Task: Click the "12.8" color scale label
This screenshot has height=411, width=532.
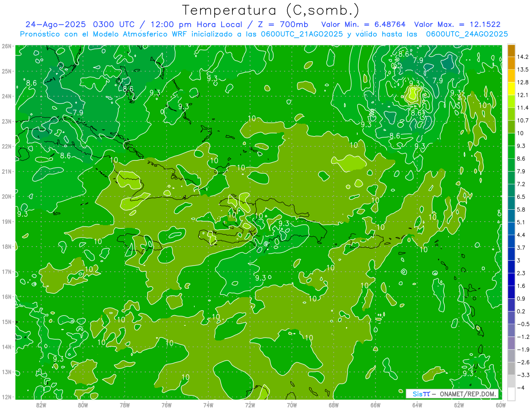Action: tap(522, 82)
